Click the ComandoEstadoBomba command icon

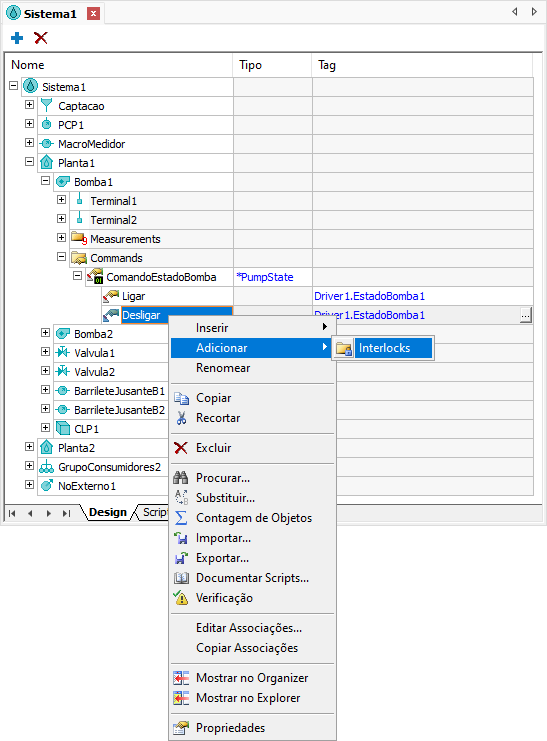point(95,276)
